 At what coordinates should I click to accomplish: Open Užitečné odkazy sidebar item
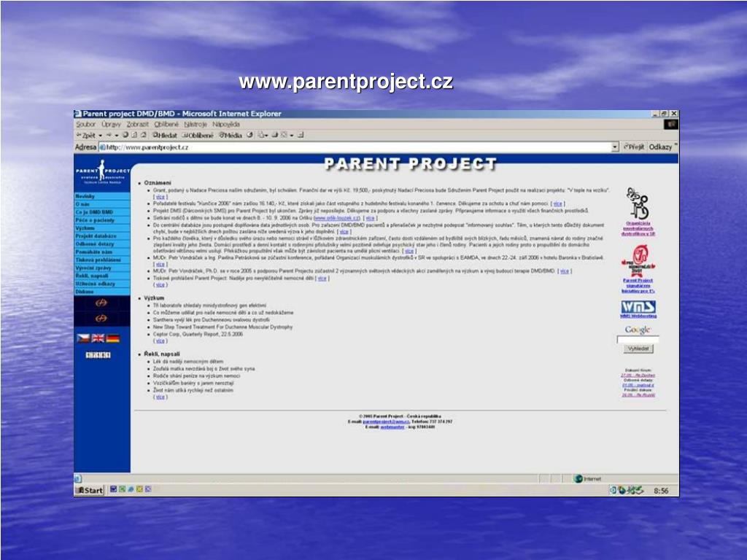102,284
